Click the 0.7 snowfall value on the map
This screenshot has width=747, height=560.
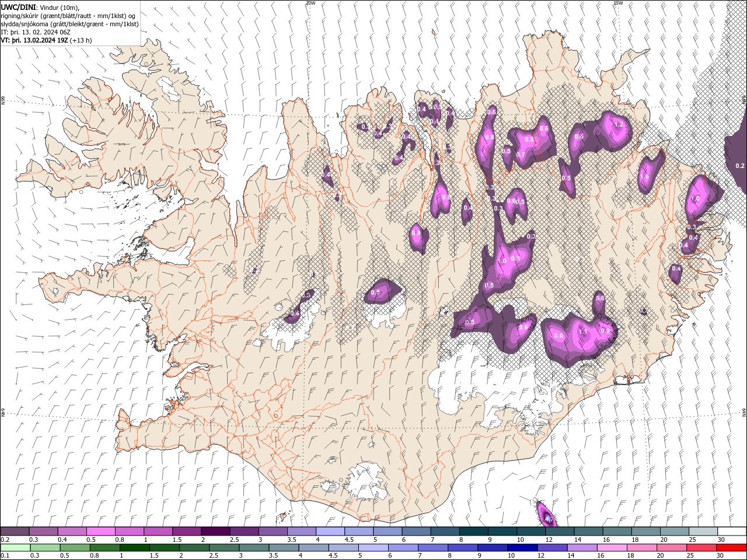(521, 155)
